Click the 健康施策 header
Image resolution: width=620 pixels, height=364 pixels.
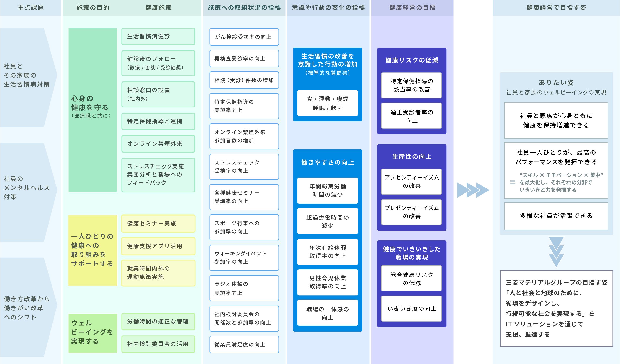[158, 8]
